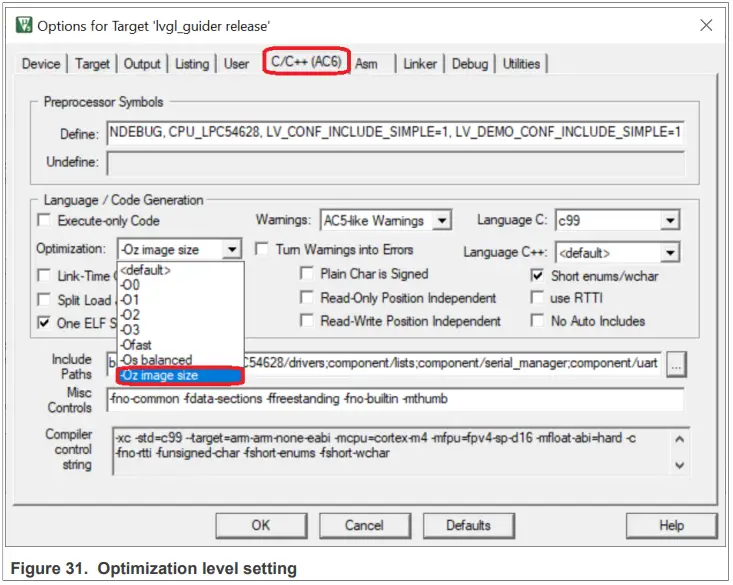Pick -O3 optimization level

(x=180, y=330)
